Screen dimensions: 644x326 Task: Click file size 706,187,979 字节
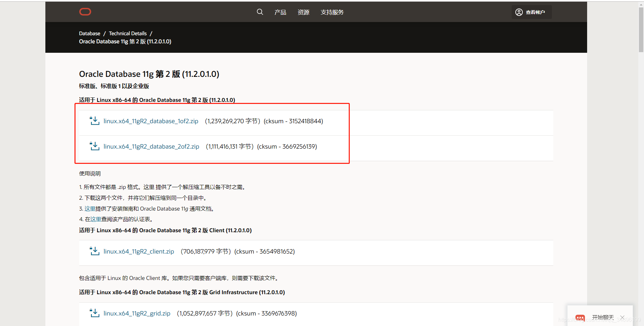pos(206,251)
